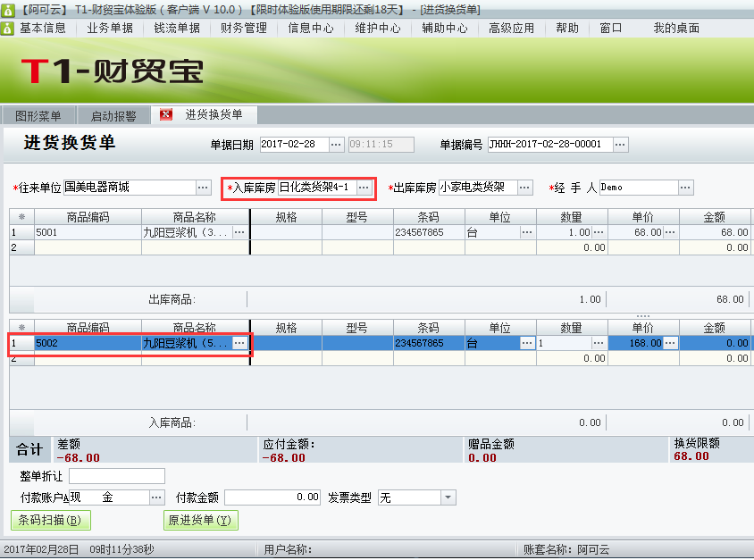The width and height of the screenshot is (754, 560).
Task: Open 财务管理 menu
Action: [x=244, y=29]
